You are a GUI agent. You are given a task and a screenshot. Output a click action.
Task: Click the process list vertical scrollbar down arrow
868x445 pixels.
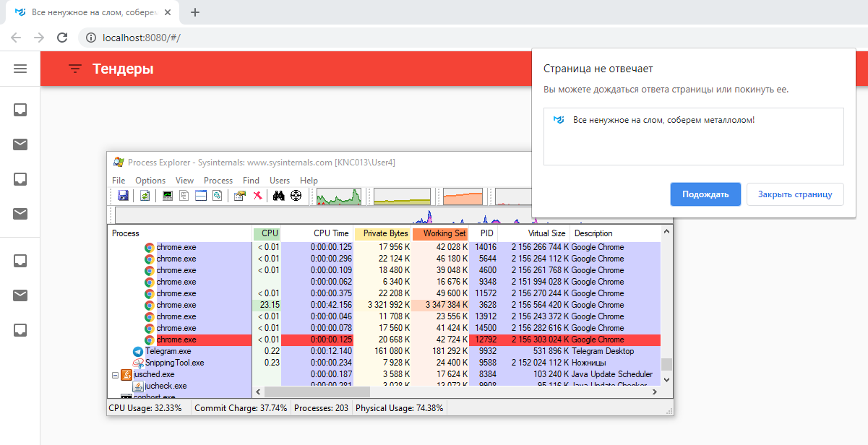(666, 379)
